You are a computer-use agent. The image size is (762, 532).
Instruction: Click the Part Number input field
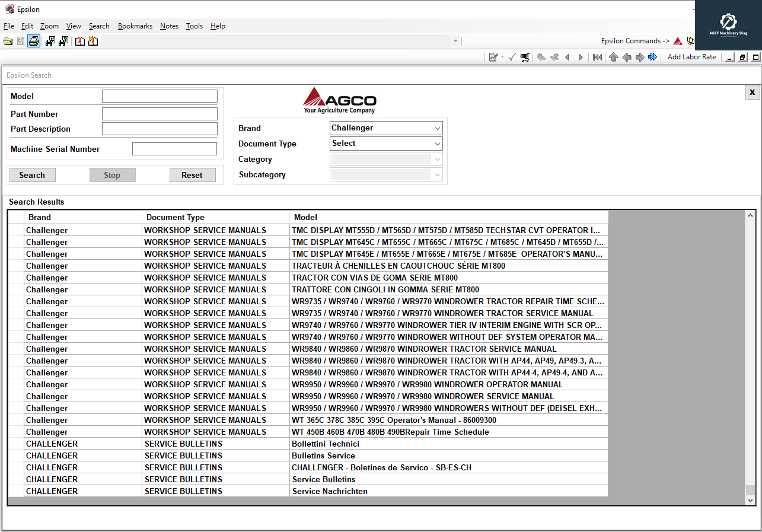(160, 114)
